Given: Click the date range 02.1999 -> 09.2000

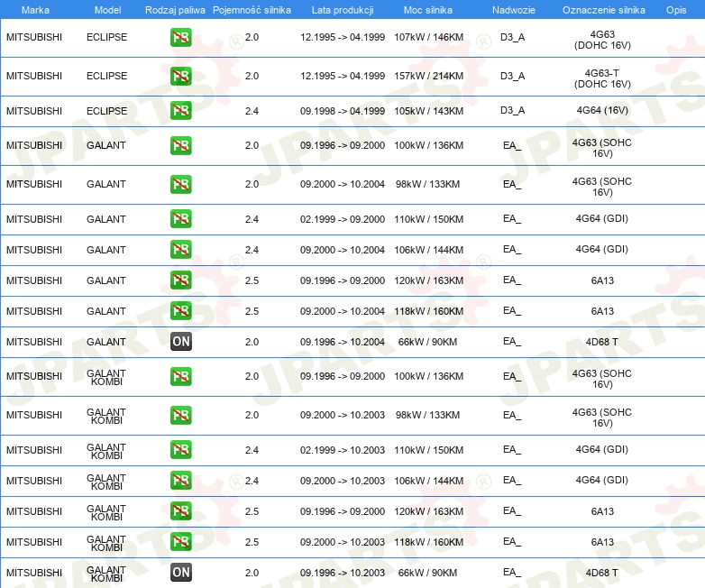Looking at the screenshot, I should point(343,219).
